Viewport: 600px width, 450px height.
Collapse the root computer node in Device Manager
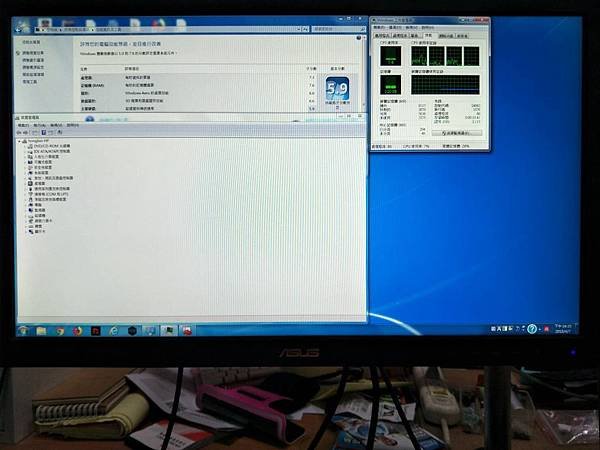tap(20, 141)
